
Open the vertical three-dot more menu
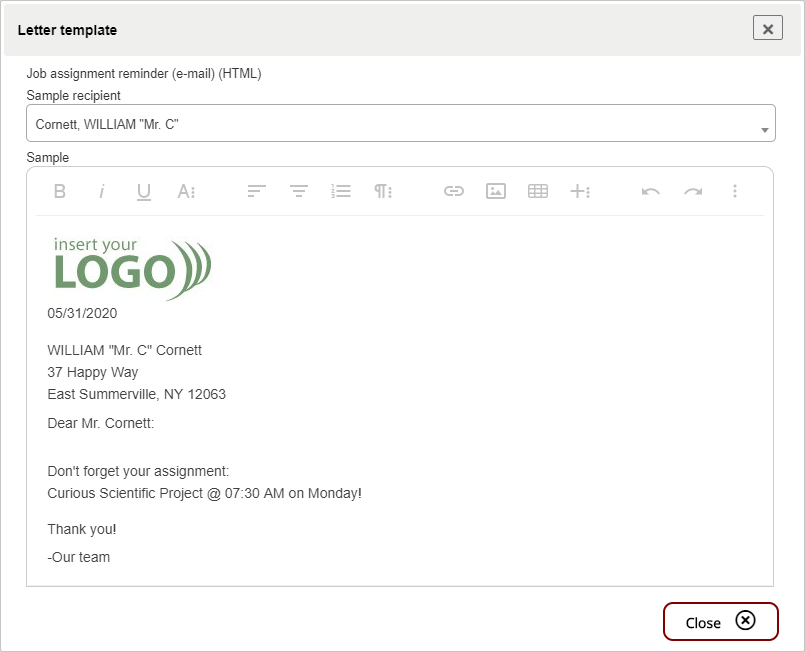point(735,191)
